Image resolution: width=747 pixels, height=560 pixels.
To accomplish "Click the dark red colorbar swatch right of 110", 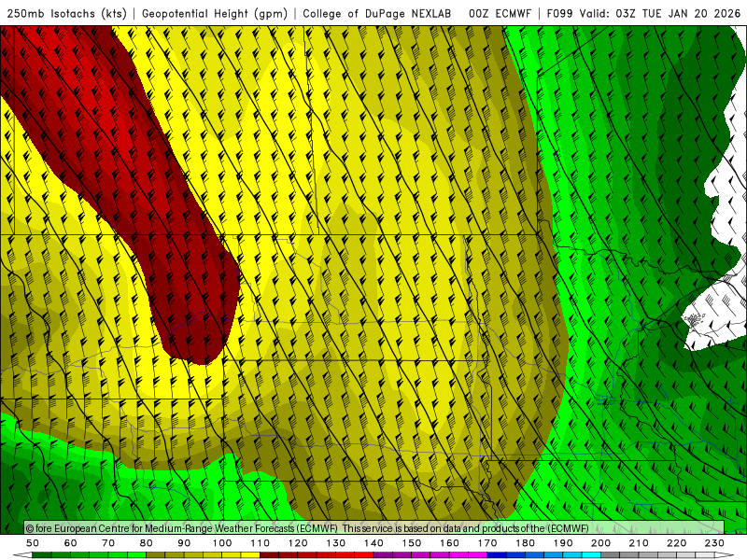I will pos(269,555).
